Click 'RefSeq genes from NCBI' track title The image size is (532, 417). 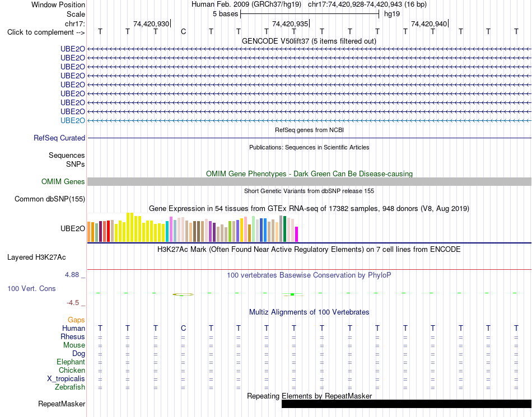pos(310,130)
